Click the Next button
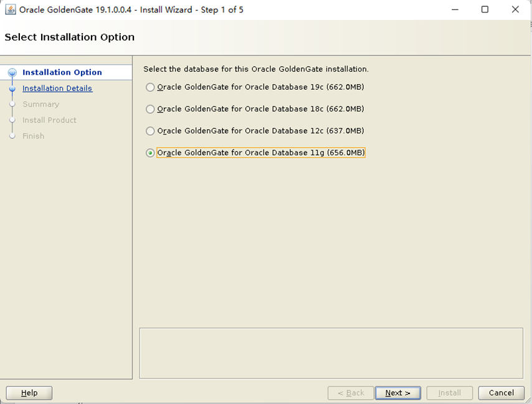This screenshot has width=532, height=404. click(398, 393)
